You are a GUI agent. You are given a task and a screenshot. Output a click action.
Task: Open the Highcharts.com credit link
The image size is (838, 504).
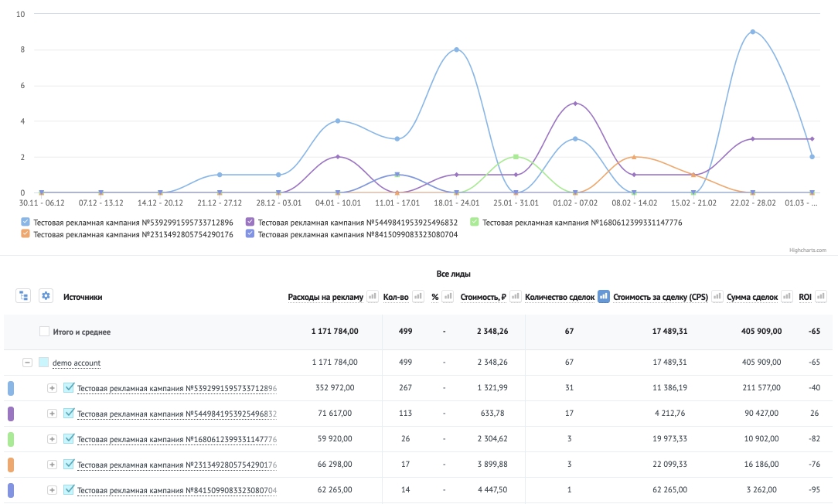808,250
